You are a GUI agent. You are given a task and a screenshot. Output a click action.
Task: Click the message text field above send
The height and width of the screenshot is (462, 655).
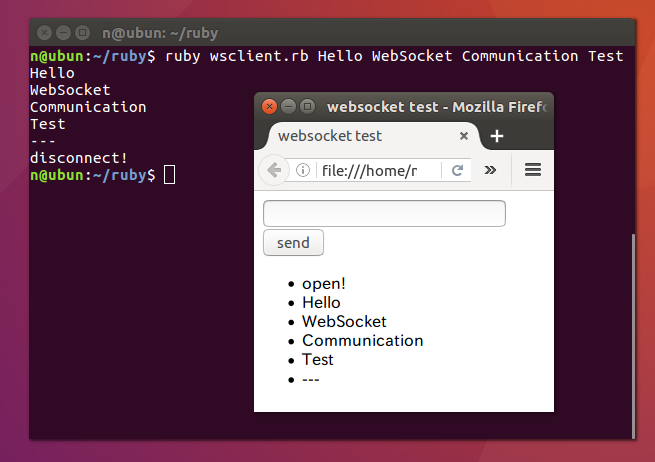click(x=384, y=214)
